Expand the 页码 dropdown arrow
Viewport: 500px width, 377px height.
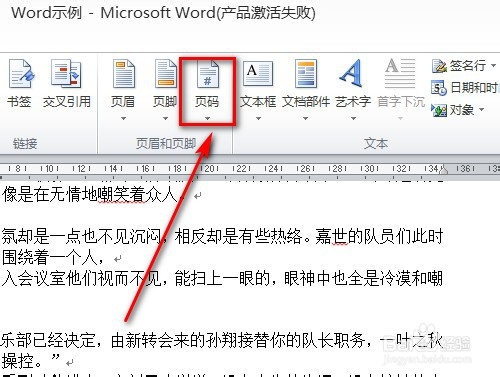click(x=207, y=118)
